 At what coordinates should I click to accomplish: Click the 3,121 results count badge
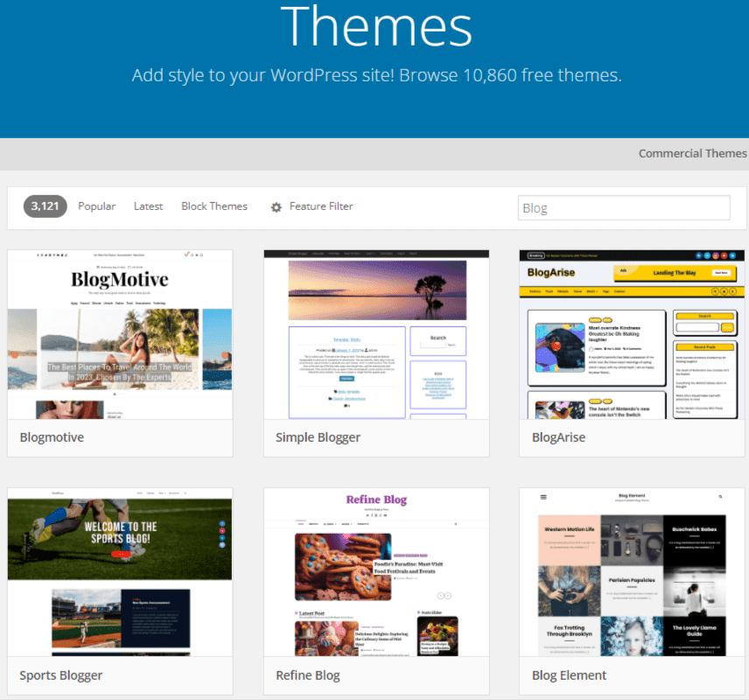pyautogui.click(x=45, y=206)
